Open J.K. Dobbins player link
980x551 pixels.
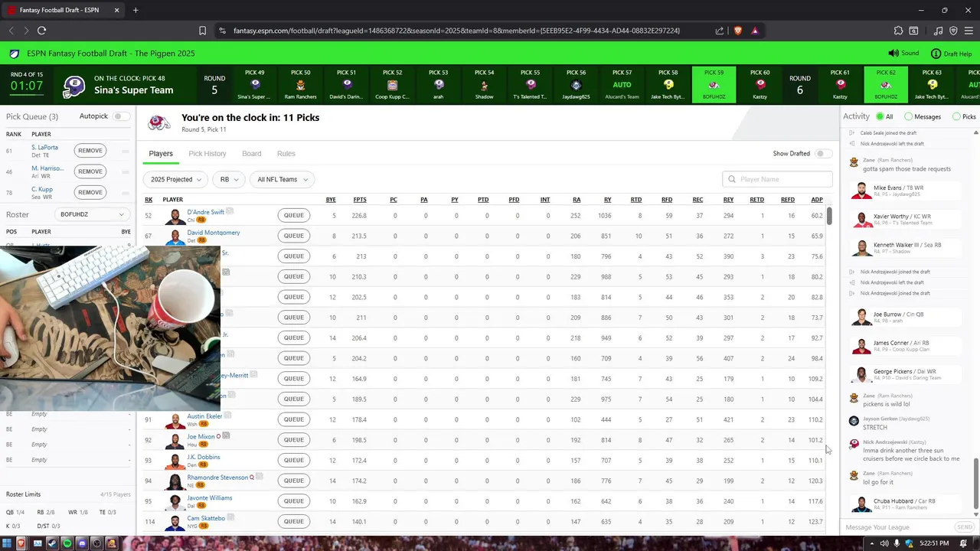[204, 457]
